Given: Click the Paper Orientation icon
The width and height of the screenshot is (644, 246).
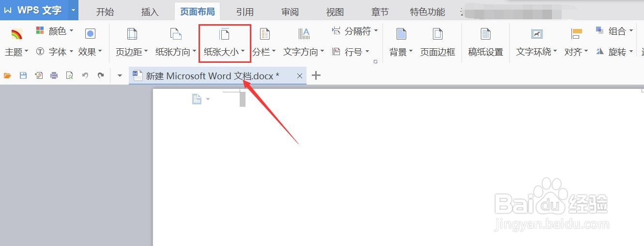Looking at the screenshot, I should (175, 34).
